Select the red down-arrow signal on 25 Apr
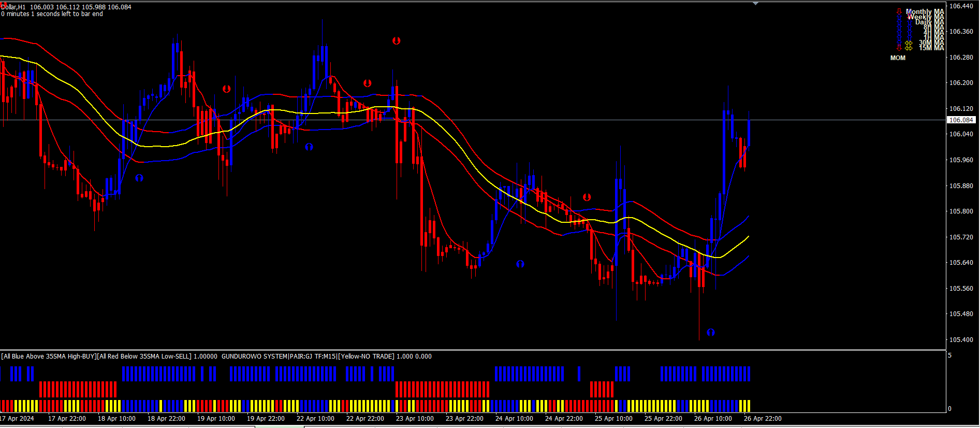This screenshot has height=428, width=980. tap(587, 197)
